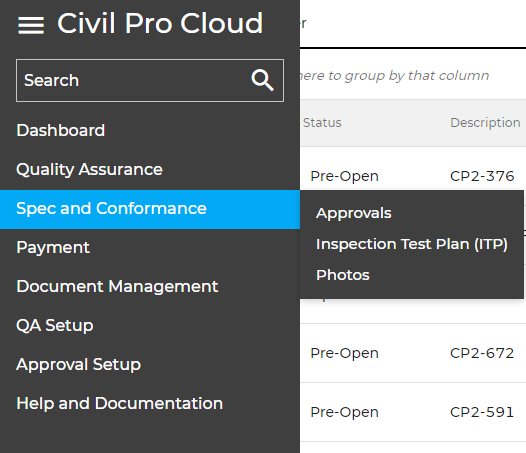The height and width of the screenshot is (453, 526).
Task: Select Photos in the submenu
Action: 343,275
